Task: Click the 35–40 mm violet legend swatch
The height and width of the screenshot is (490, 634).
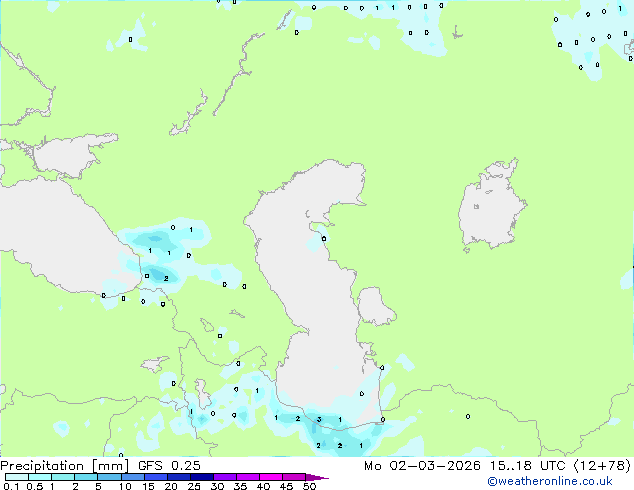Action: (x=248, y=477)
